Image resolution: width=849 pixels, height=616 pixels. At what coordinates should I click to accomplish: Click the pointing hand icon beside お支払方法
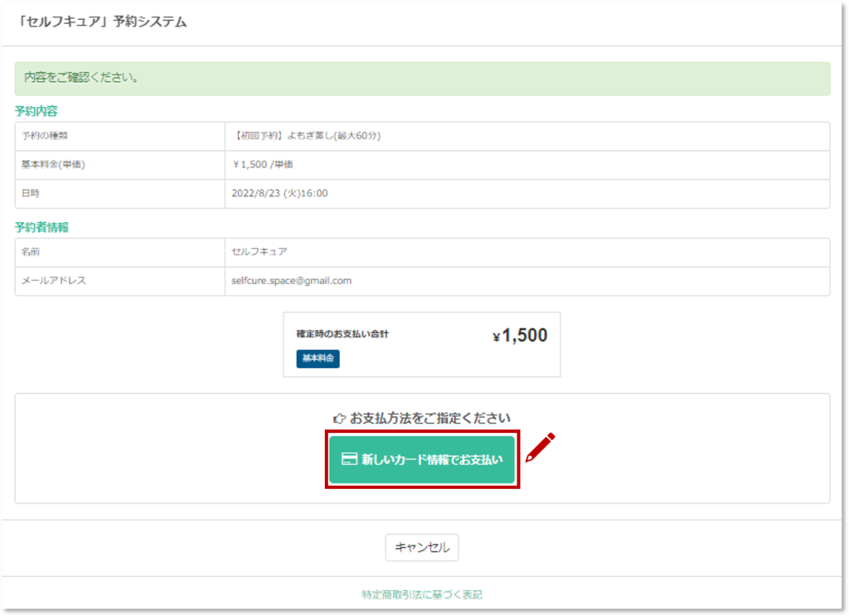pos(339,419)
